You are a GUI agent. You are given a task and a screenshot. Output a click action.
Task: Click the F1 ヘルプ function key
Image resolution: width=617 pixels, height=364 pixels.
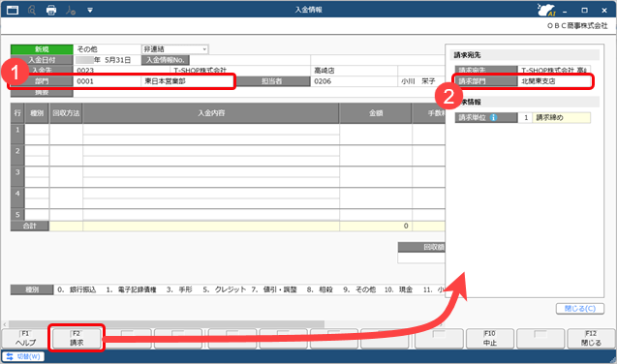coord(25,339)
